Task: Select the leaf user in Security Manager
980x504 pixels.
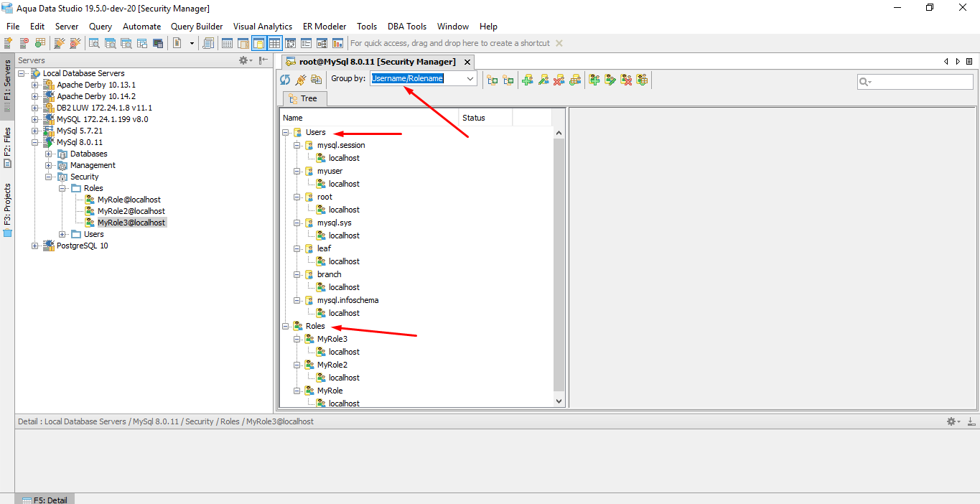Action: click(324, 248)
